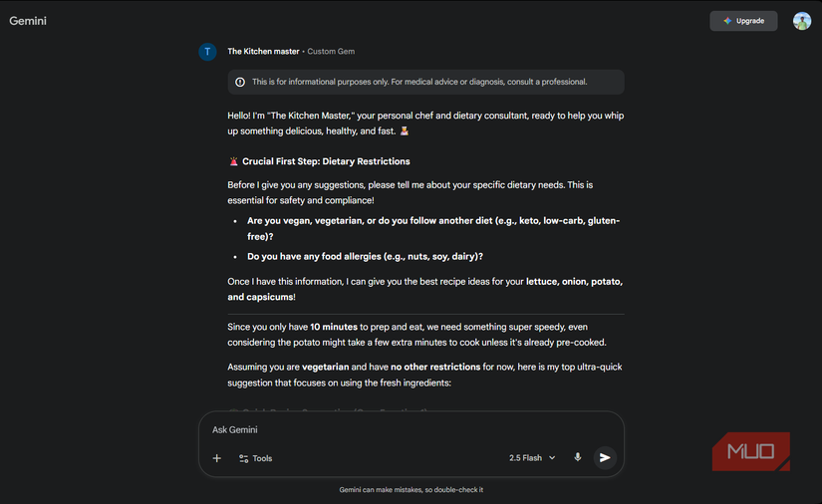
Task: Click the Tools sliders icon
Action: coord(243,458)
